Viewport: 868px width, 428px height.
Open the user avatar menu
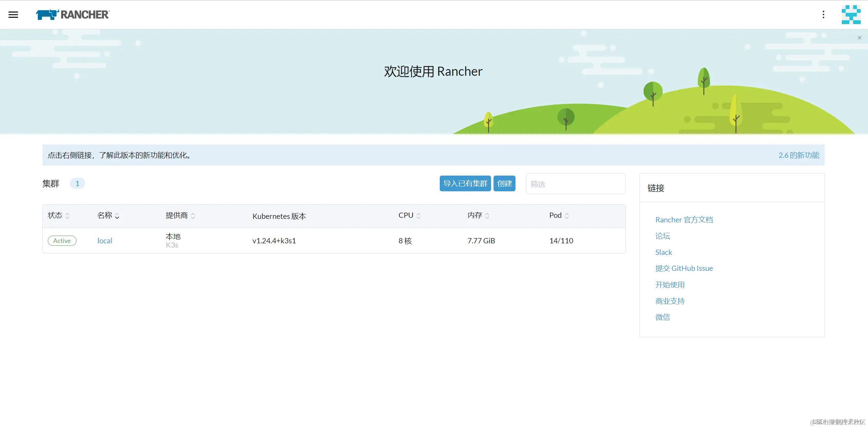(x=851, y=15)
